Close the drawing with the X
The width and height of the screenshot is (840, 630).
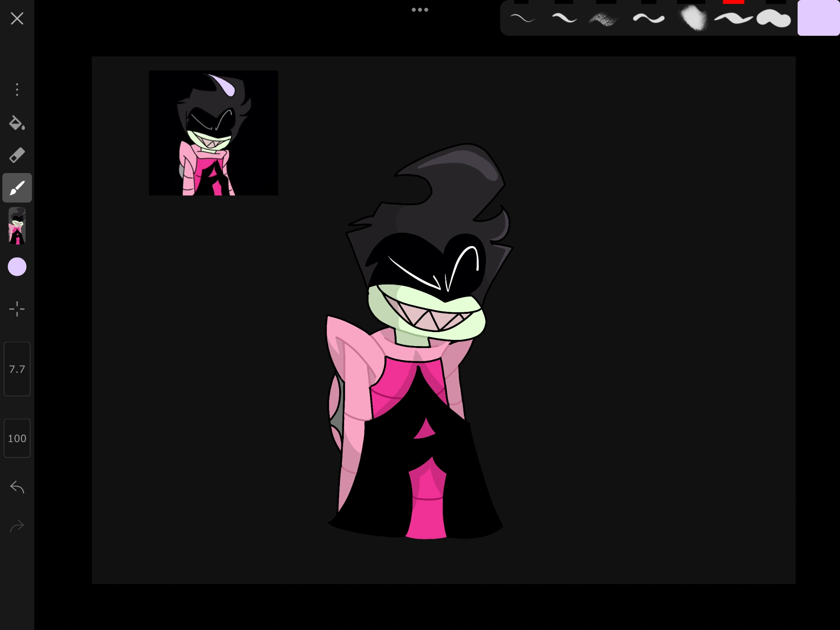(17, 18)
